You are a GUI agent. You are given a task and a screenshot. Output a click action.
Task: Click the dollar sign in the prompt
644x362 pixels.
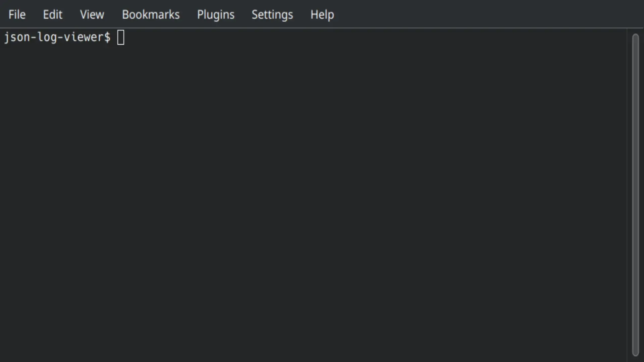107,37
